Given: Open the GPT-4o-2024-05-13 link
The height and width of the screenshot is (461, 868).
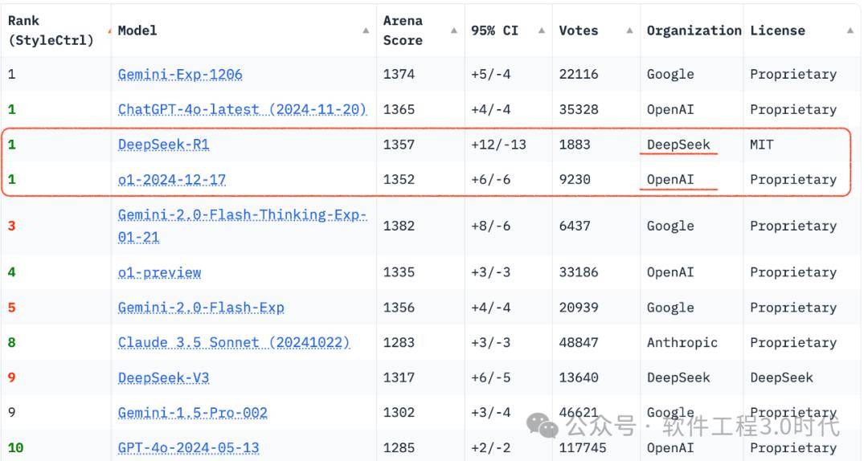Looking at the screenshot, I should tap(188, 447).
